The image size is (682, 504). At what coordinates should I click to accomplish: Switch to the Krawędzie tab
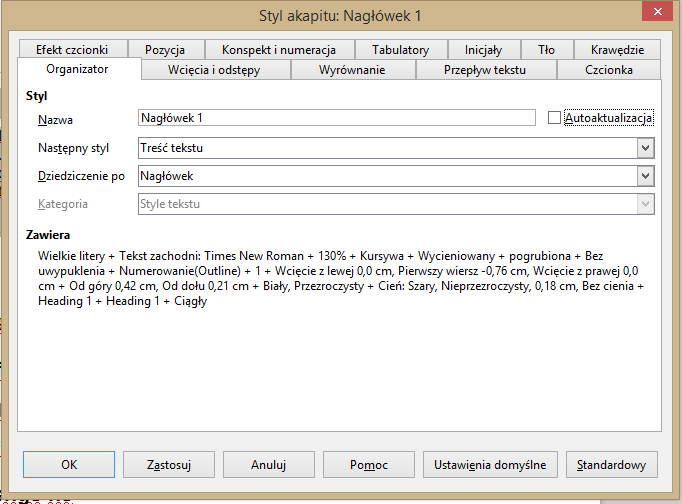click(x=617, y=50)
